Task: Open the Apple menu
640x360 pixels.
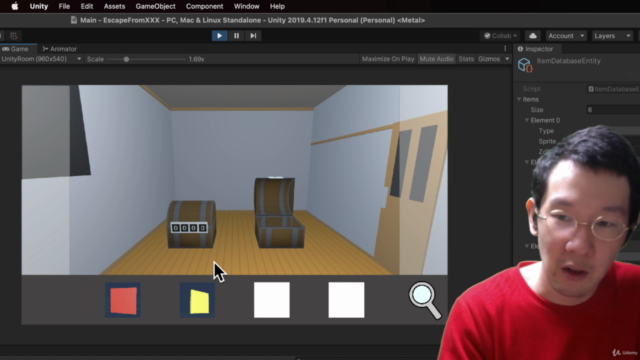Action: pyautogui.click(x=15, y=6)
